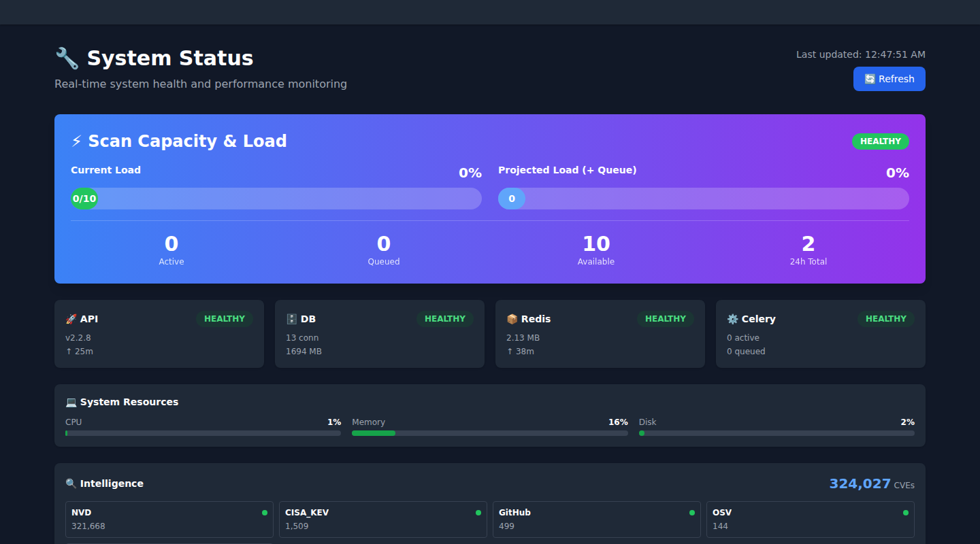This screenshot has width=980, height=544.
Task: Expand the API card via its HEALTHY badge
Action: (x=225, y=318)
